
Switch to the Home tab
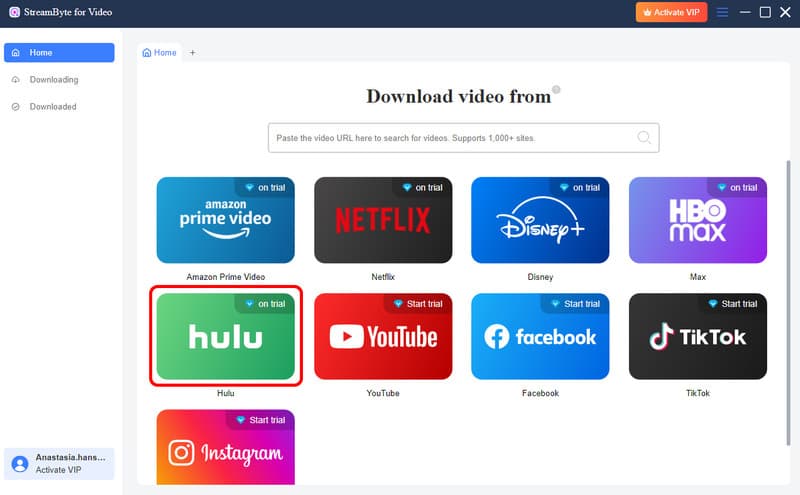point(159,53)
